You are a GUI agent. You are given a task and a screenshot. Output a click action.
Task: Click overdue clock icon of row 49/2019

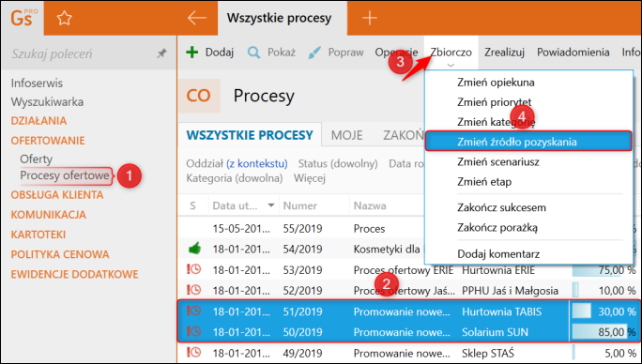[x=193, y=352]
